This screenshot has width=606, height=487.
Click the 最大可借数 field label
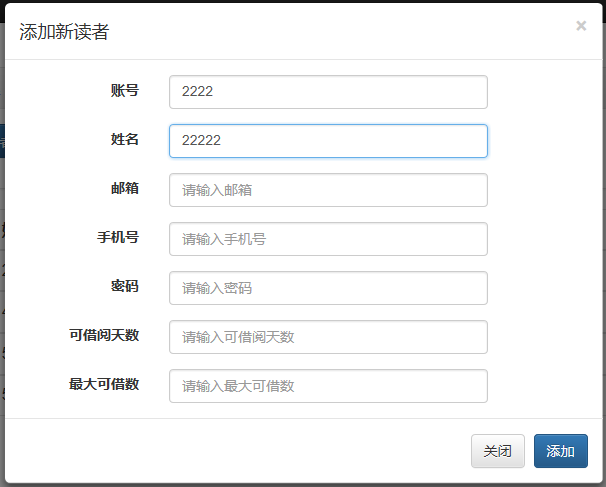103,384
